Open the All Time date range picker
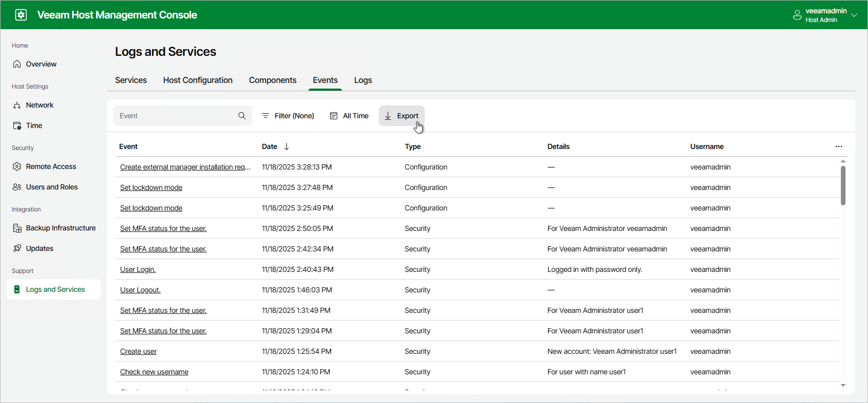The height and width of the screenshot is (403, 868). [349, 116]
